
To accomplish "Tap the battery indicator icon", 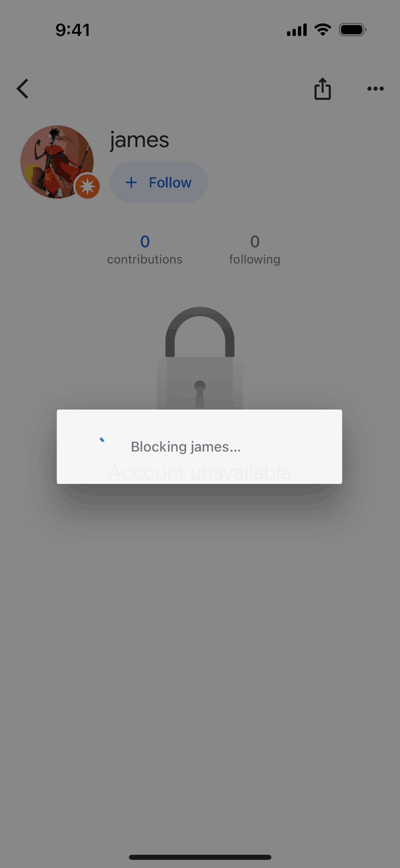I will tap(353, 30).
